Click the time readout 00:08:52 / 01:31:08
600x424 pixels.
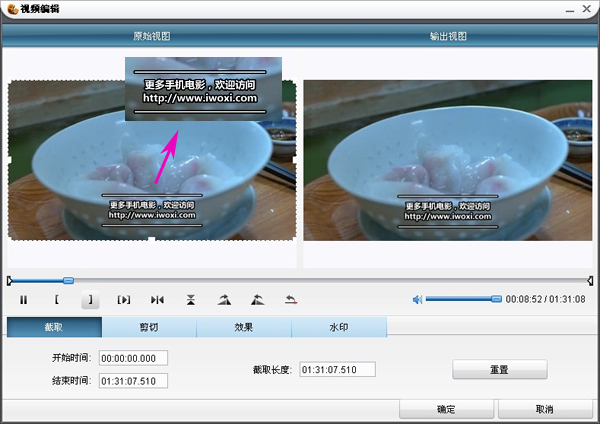(545, 299)
